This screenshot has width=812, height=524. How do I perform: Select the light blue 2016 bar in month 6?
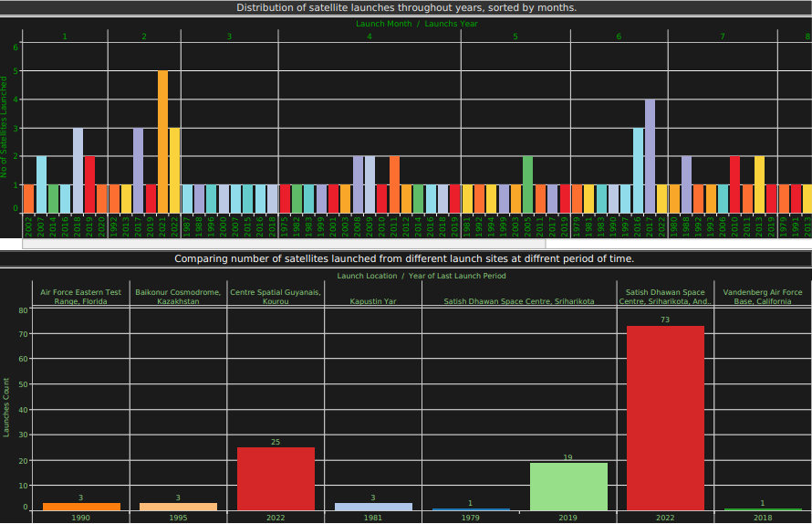point(639,170)
